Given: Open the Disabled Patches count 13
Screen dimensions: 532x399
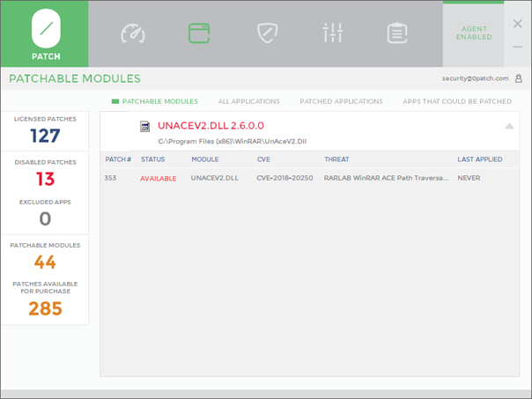Looking at the screenshot, I should click(45, 179).
